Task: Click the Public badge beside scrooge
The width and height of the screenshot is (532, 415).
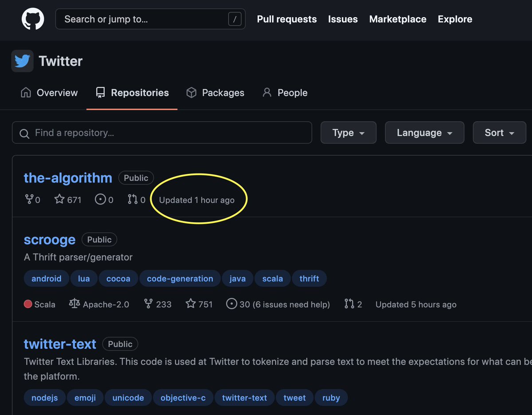Action: pos(99,240)
